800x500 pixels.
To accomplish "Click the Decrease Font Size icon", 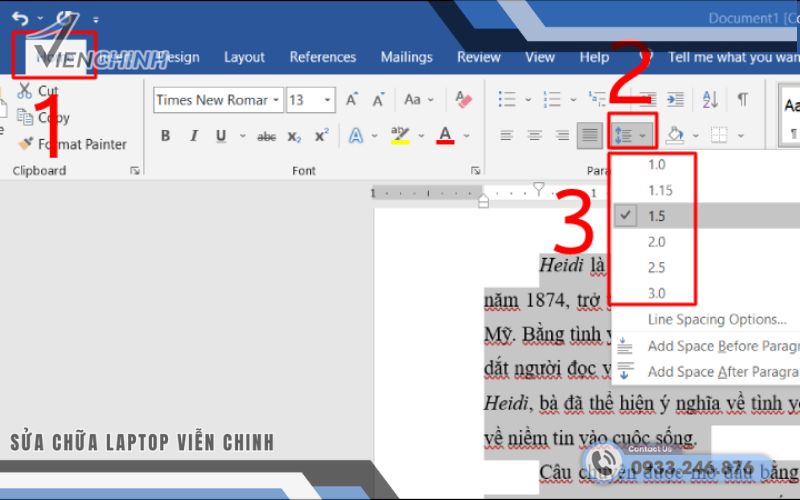I will click(x=378, y=100).
